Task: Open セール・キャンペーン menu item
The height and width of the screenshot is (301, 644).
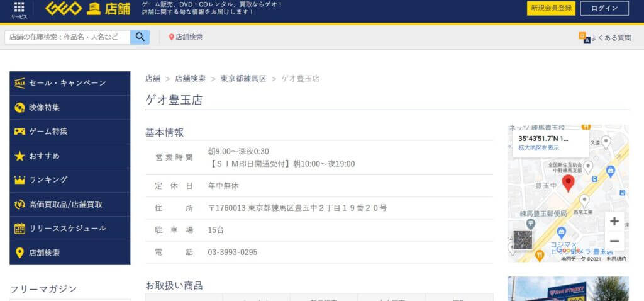Action: pos(70,83)
